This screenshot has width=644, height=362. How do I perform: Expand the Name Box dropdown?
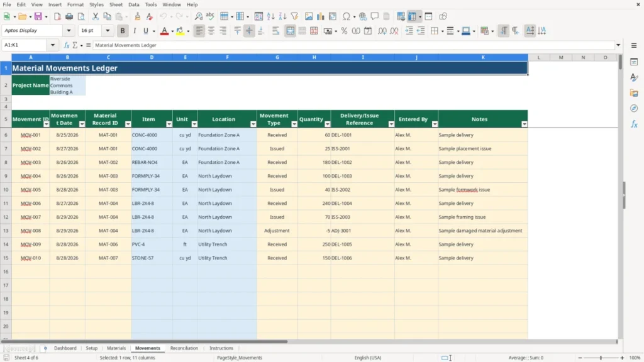point(53,45)
